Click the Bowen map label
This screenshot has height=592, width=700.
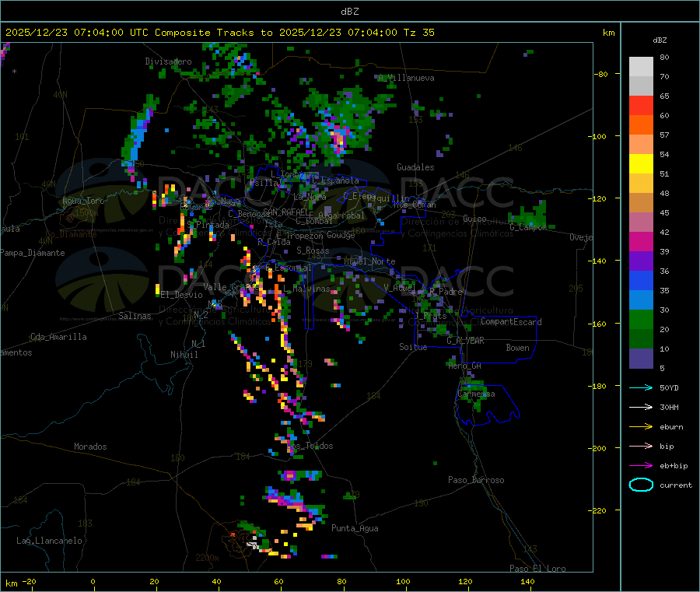click(x=517, y=348)
